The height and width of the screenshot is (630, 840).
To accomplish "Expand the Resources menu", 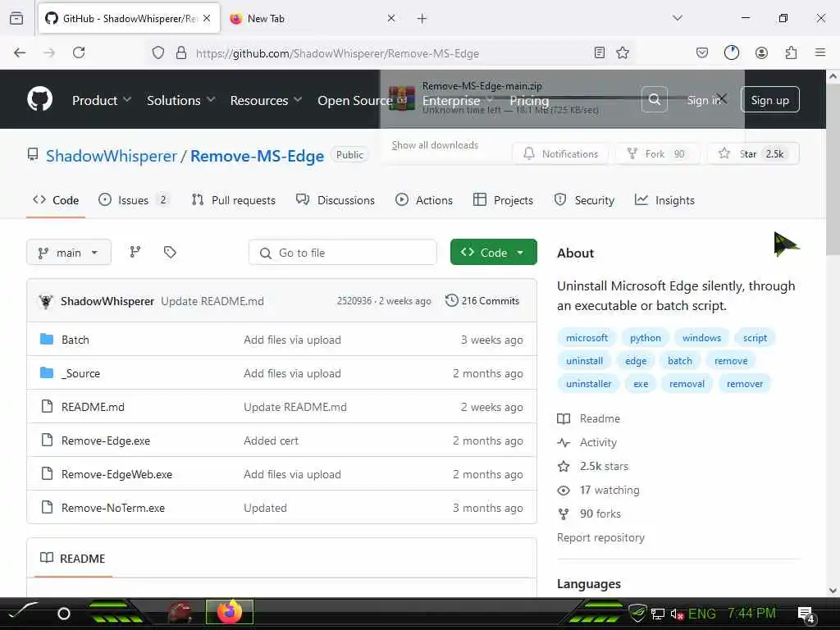I will click(x=266, y=100).
